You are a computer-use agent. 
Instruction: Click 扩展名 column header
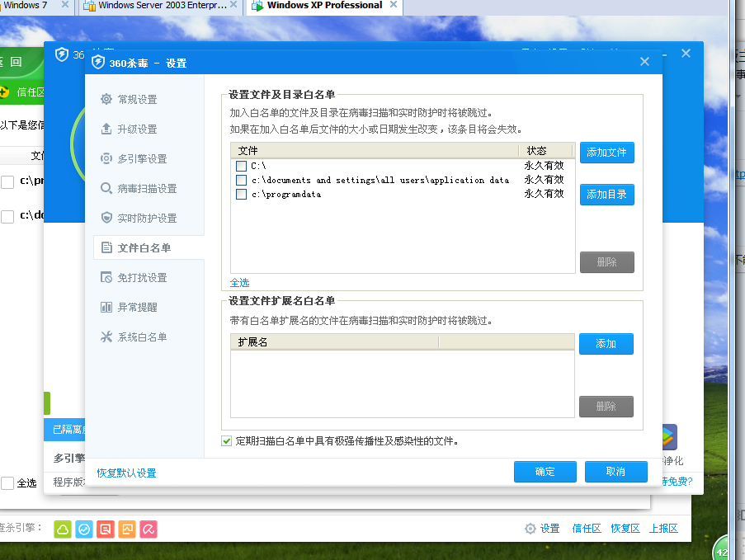335,342
